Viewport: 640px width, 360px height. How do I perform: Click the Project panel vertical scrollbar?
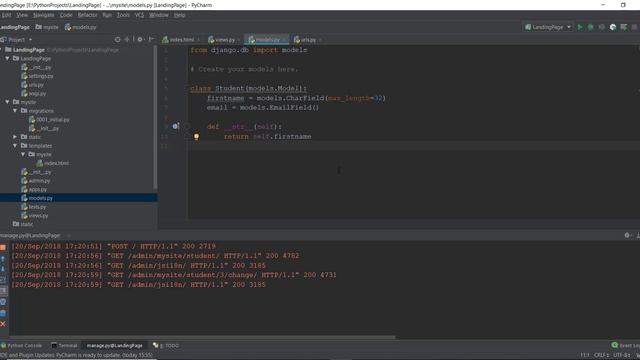click(155, 117)
